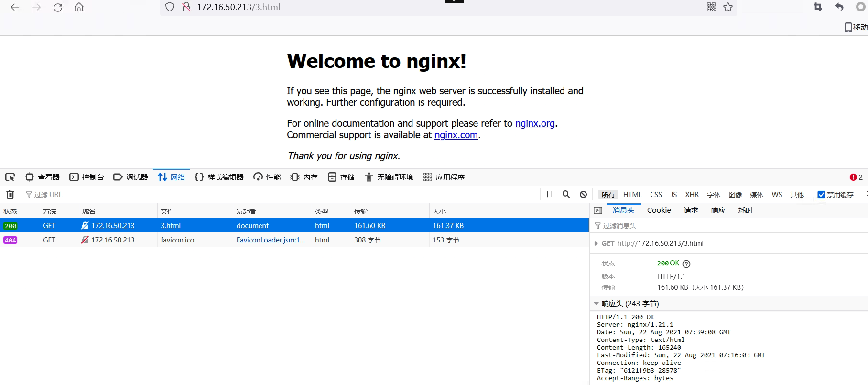Uncheck the 禁用缓存 disable cache checkbox
This screenshot has height=385, width=868.
click(x=821, y=195)
